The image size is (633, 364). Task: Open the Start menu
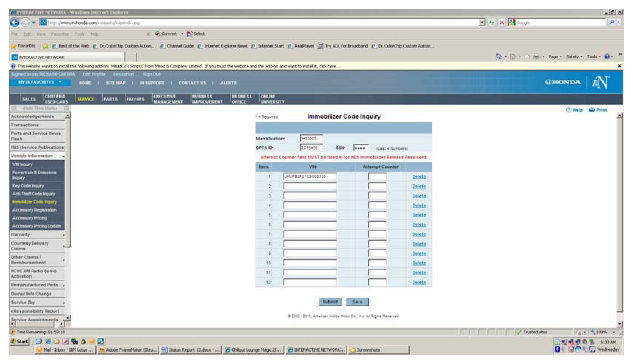[20, 341]
